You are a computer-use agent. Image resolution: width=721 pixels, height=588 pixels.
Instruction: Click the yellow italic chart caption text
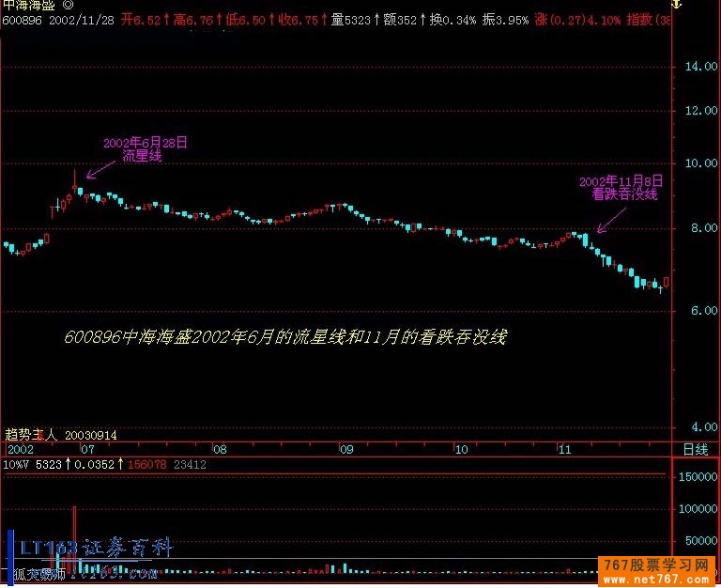click(x=286, y=337)
